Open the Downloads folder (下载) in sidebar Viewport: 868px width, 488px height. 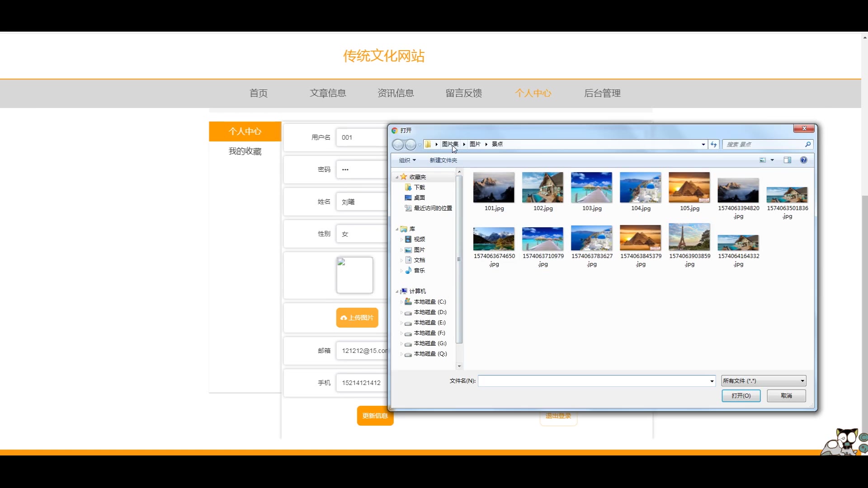coord(419,187)
